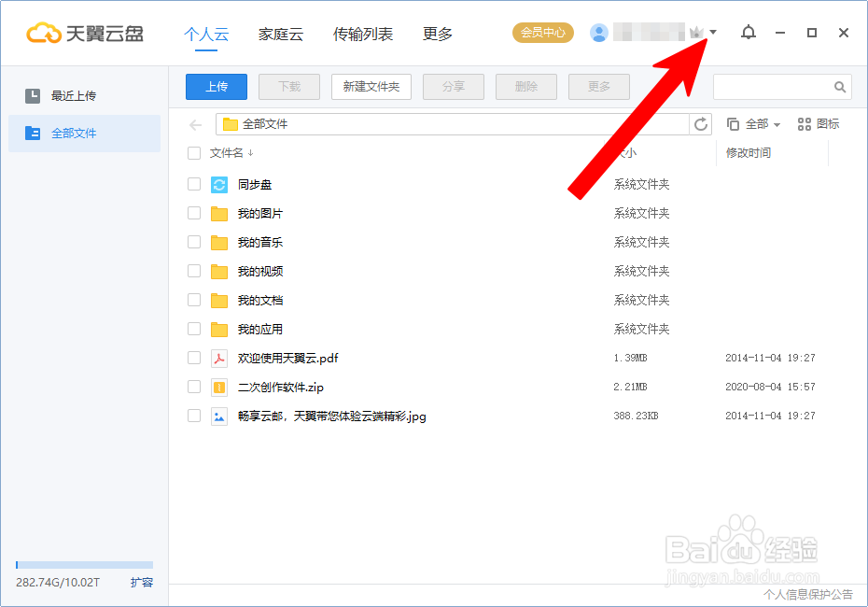
Task: Check the 同步盘 row checkbox
Action: click(x=194, y=184)
